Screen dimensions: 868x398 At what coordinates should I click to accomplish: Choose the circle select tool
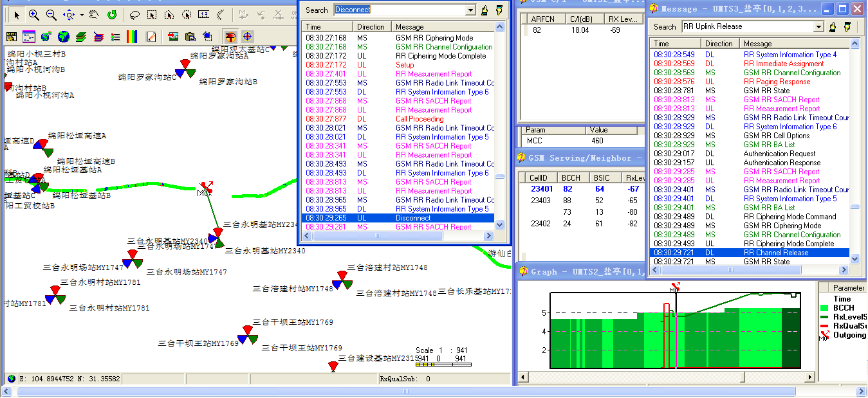pos(186,14)
